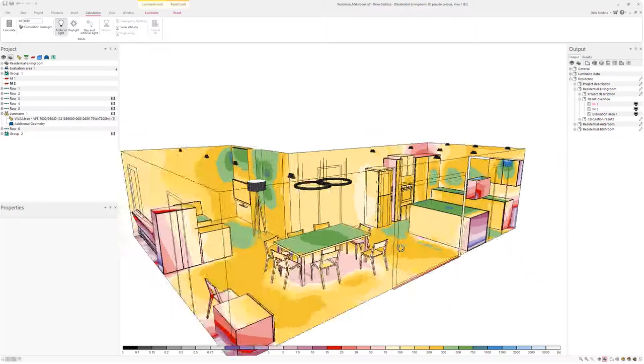This screenshot has width=644, height=364.
Task: Switch to Results tab in Output panel
Action: click(x=587, y=57)
